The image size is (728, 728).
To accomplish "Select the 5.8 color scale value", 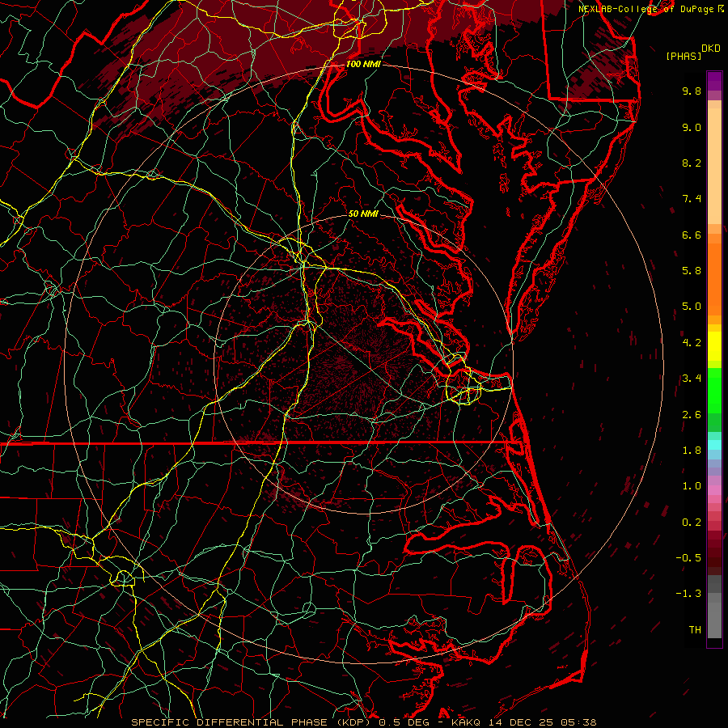I will tap(692, 271).
